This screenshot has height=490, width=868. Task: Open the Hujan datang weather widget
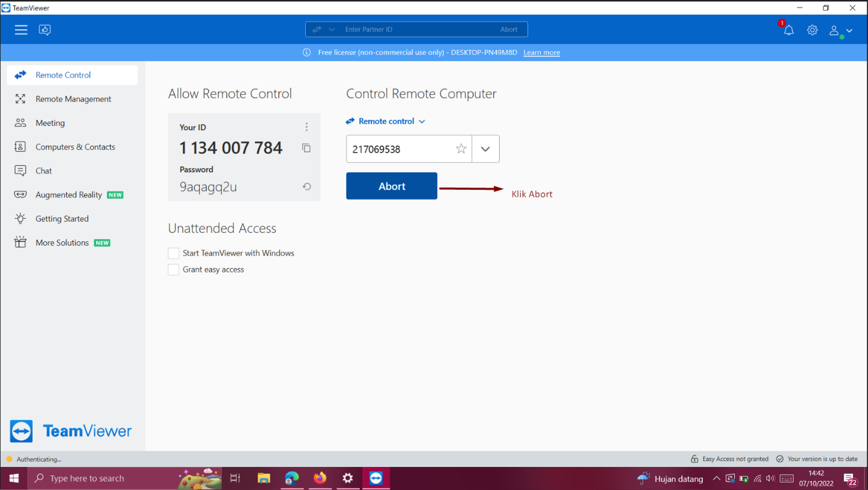click(x=670, y=478)
